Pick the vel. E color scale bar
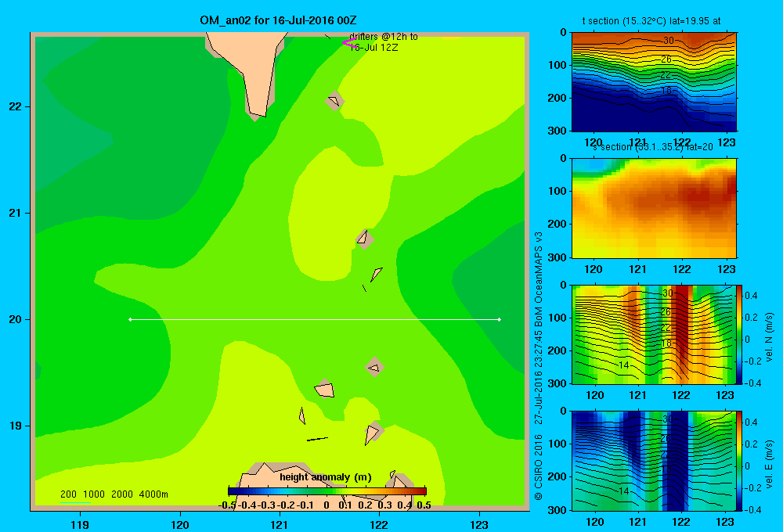This screenshot has height=532, width=783. 739,461
